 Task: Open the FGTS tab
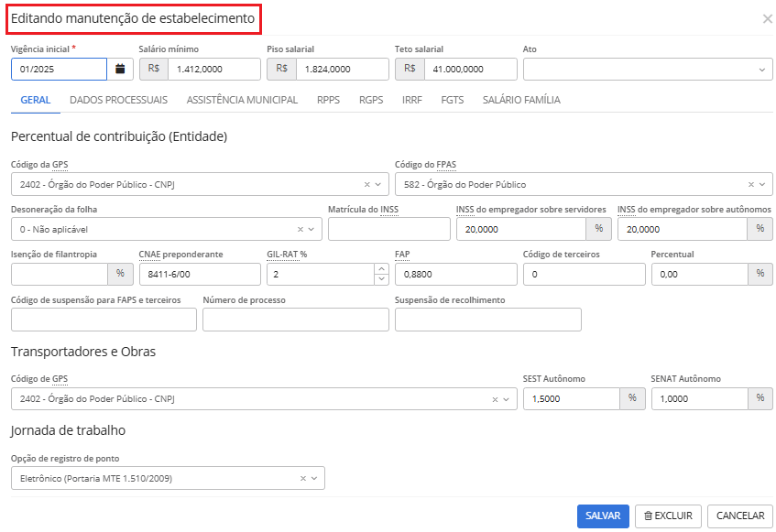point(453,100)
